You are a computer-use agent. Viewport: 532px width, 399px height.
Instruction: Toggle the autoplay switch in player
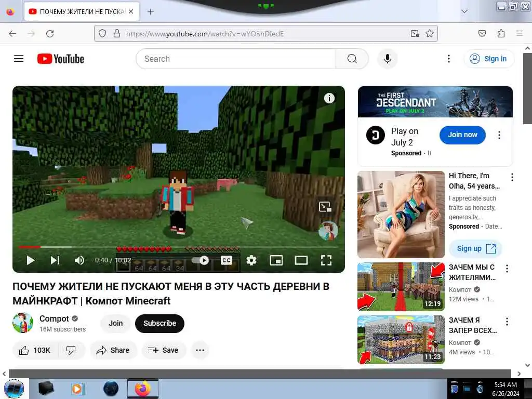pos(201,260)
